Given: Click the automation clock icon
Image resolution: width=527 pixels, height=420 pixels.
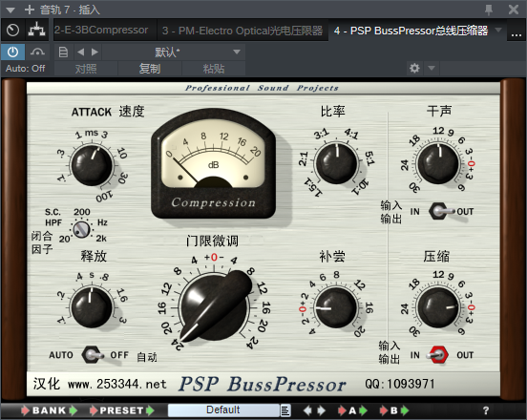Looking at the screenshot, I should point(12,31).
